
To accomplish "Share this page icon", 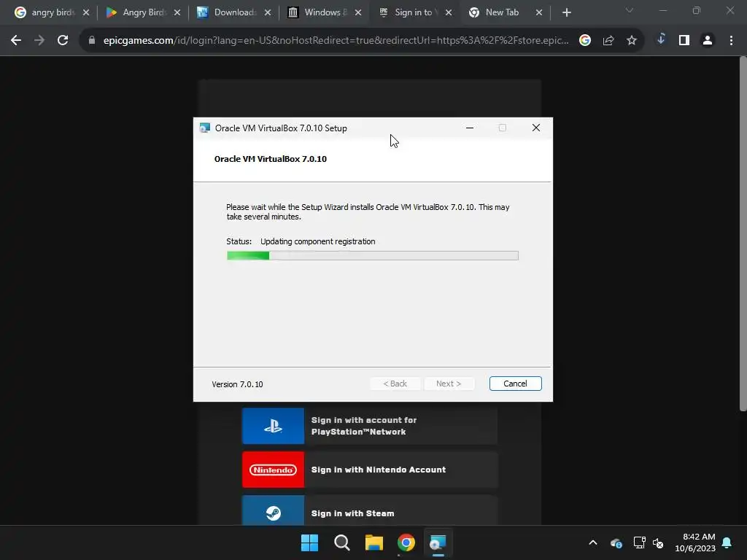I will (608, 41).
